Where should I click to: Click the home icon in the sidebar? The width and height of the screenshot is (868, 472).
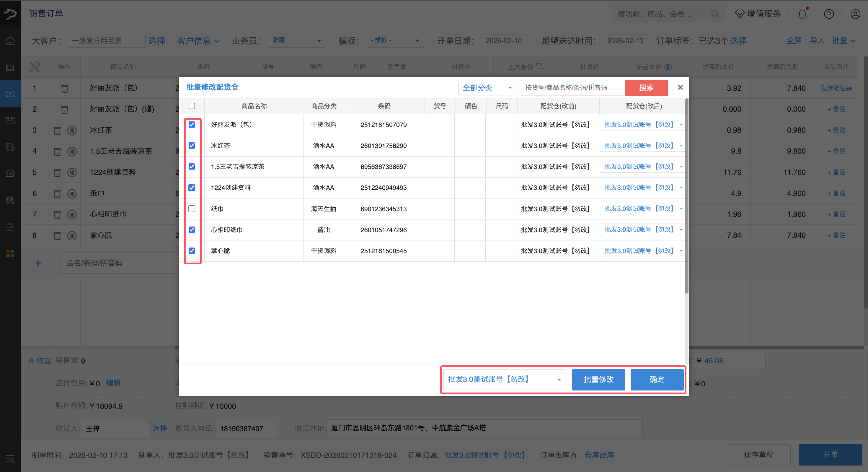click(10, 41)
